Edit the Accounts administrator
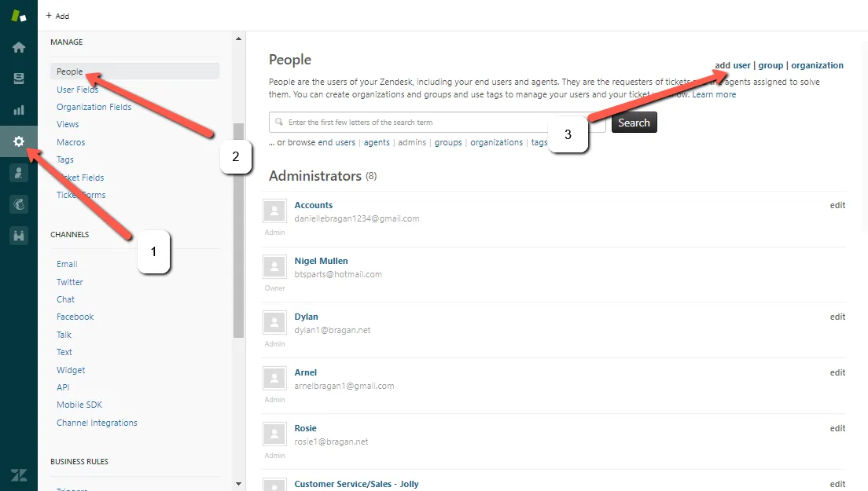Image resolution: width=868 pixels, height=491 pixels. click(837, 205)
